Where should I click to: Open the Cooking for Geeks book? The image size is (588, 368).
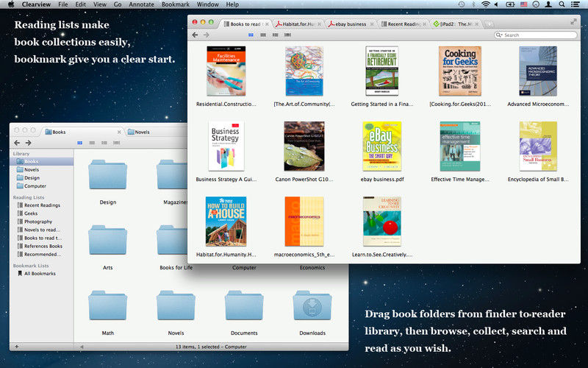pyautogui.click(x=460, y=71)
